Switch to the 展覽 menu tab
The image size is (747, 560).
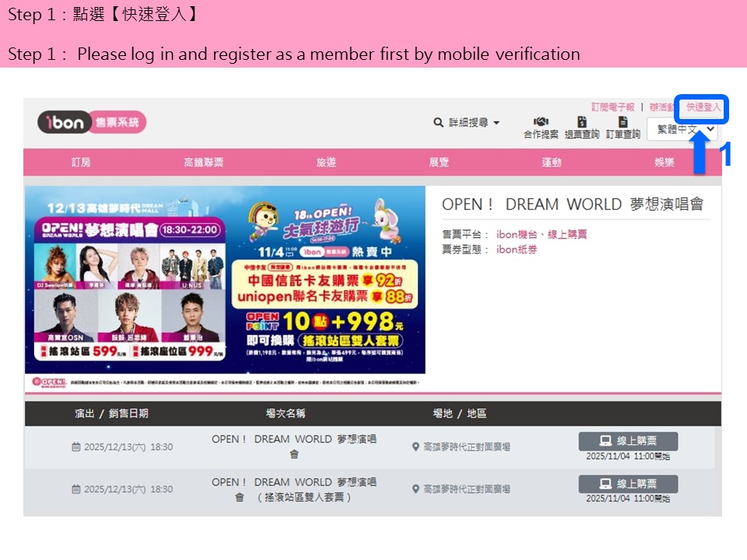pos(439,163)
